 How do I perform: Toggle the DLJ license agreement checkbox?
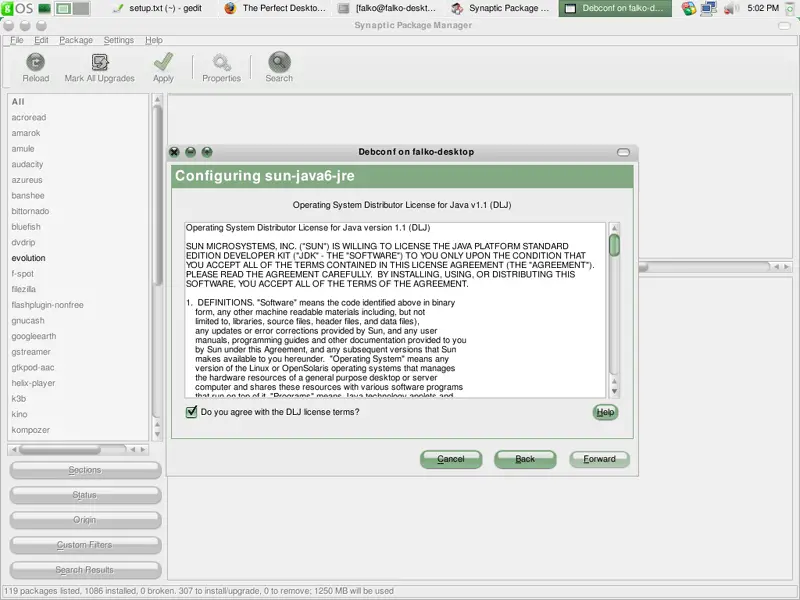191,412
